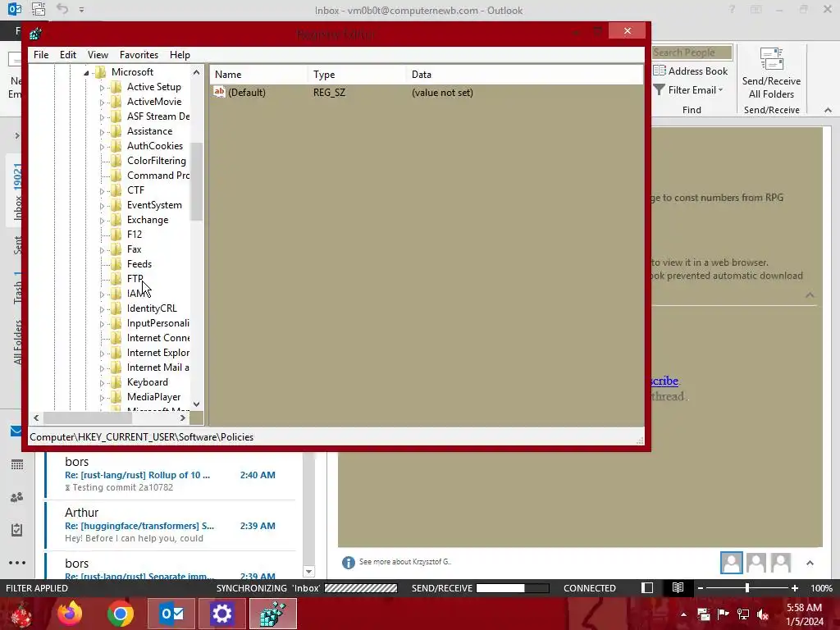Select the MediaPlayer key in tree
Viewport: 840px width, 630px height.
coord(153,397)
